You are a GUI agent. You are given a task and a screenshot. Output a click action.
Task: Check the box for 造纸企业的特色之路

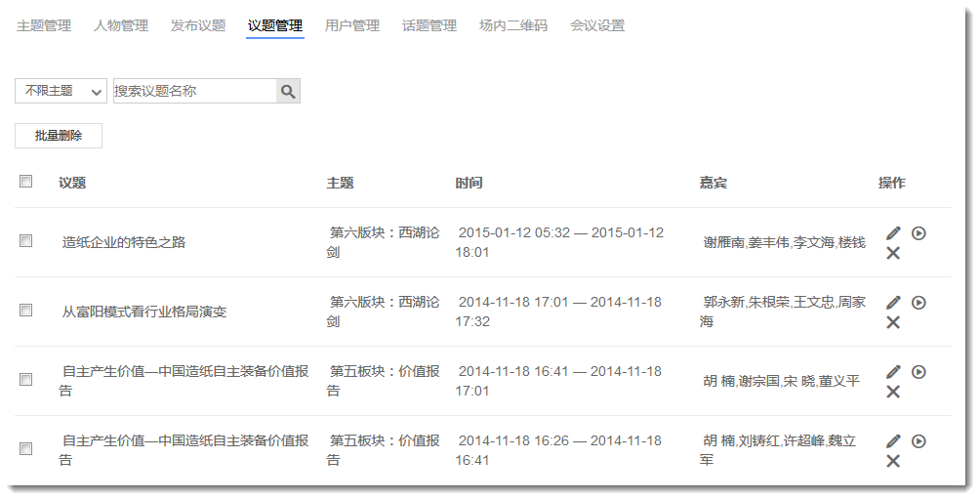tap(26, 241)
